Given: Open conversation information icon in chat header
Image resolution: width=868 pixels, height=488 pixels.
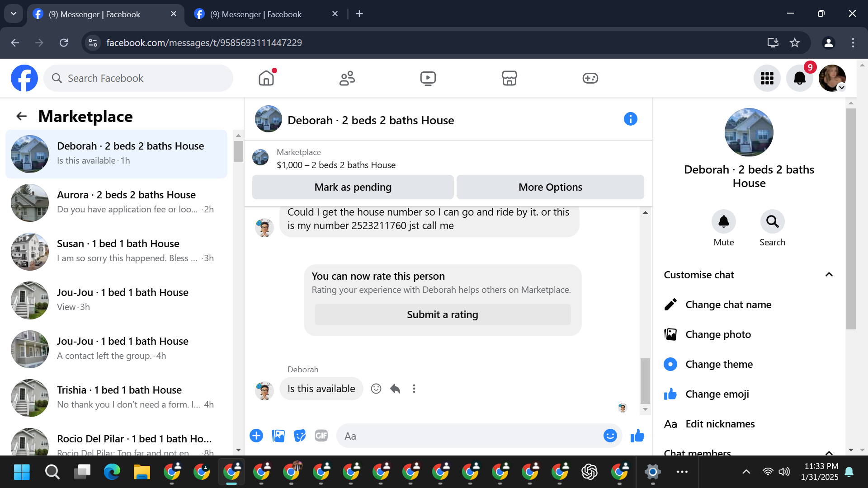Looking at the screenshot, I should [x=631, y=119].
